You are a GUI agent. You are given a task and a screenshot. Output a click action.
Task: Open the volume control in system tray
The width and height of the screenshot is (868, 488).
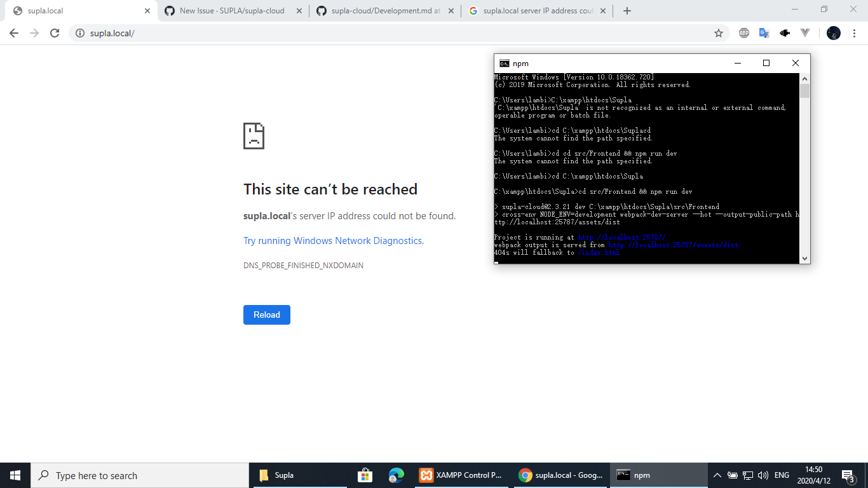[763, 475]
